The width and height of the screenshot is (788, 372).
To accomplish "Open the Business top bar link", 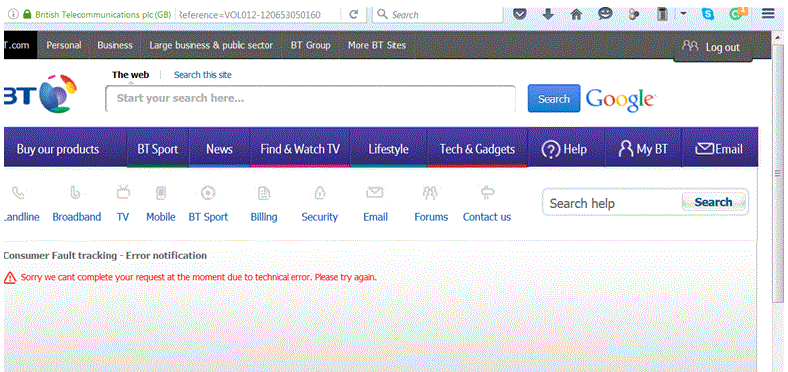I will coord(115,45).
